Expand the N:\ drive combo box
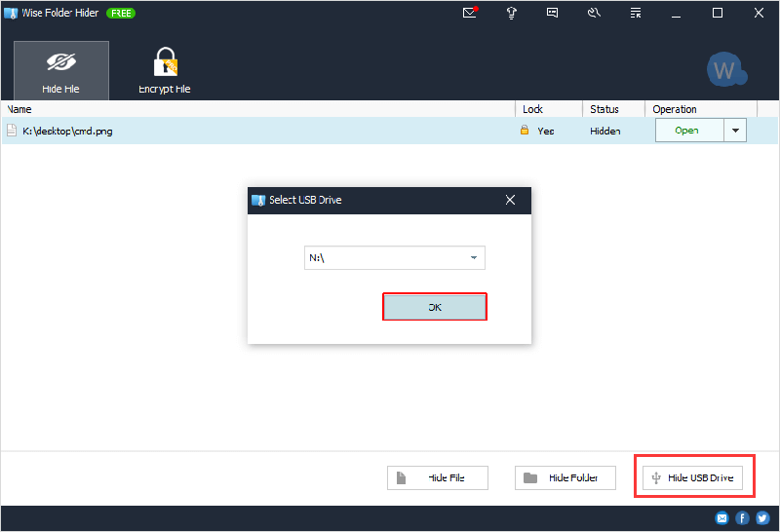This screenshot has height=532, width=780. 395,257
